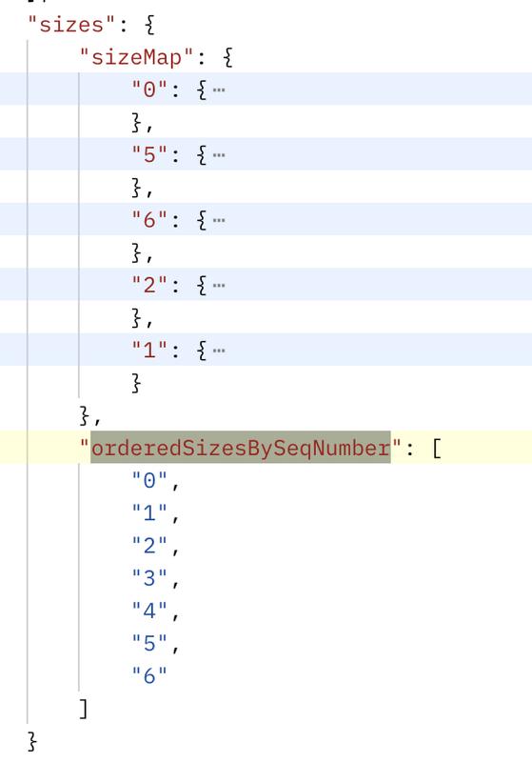Select the array value "4"
532x762 pixels.
pyautogui.click(x=149, y=611)
